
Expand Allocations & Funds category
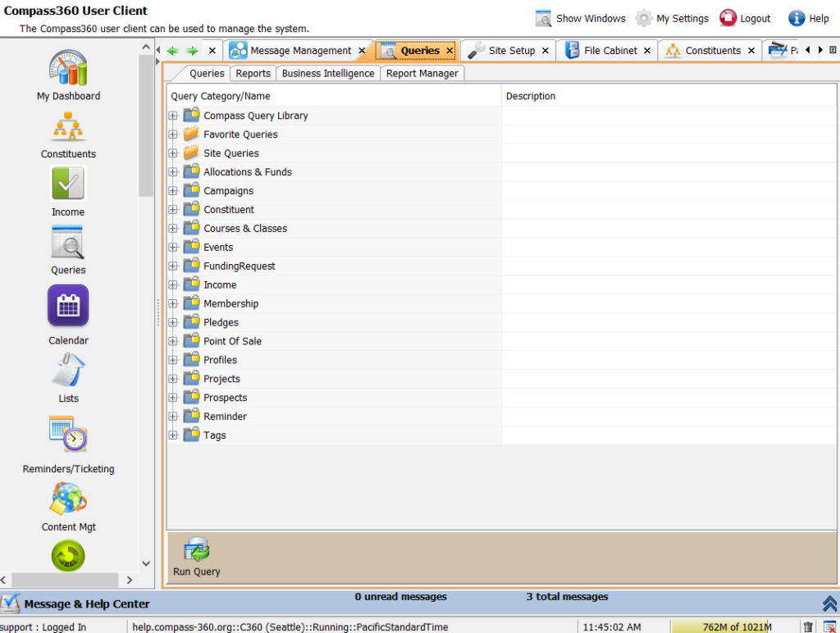point(173,172)
